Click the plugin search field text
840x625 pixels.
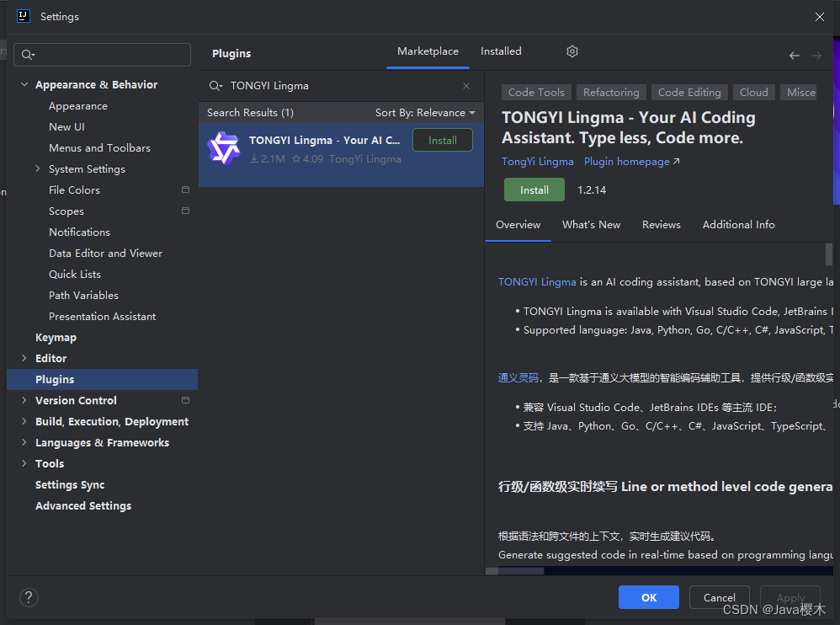click(x=269, y=86)
